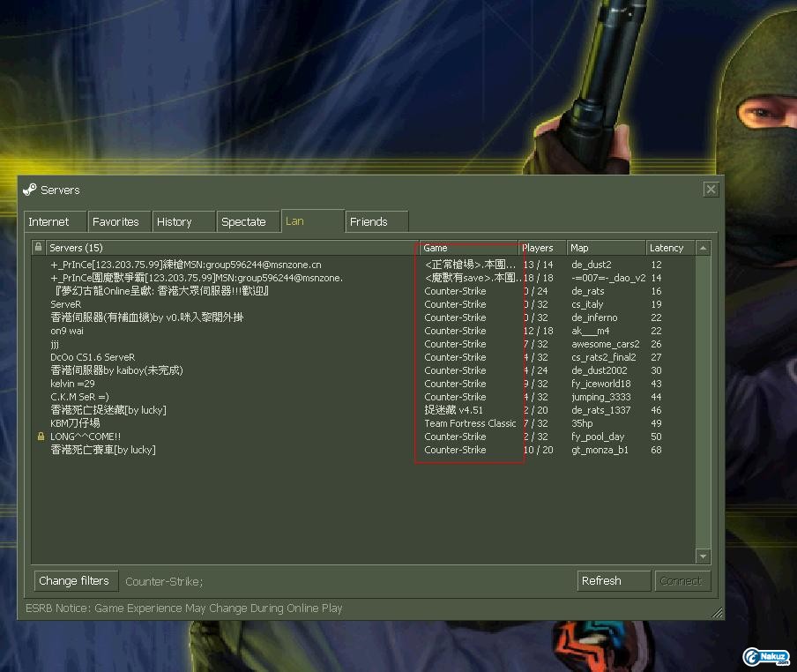Click latency value 68
This screenshot has width=797, height=672.
(x=656, y=450)
